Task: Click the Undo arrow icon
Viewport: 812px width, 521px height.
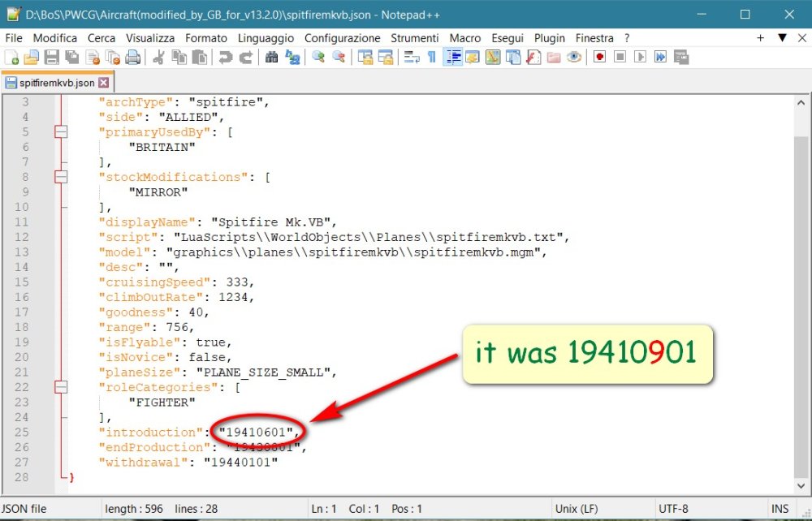Action: [226, 57]
